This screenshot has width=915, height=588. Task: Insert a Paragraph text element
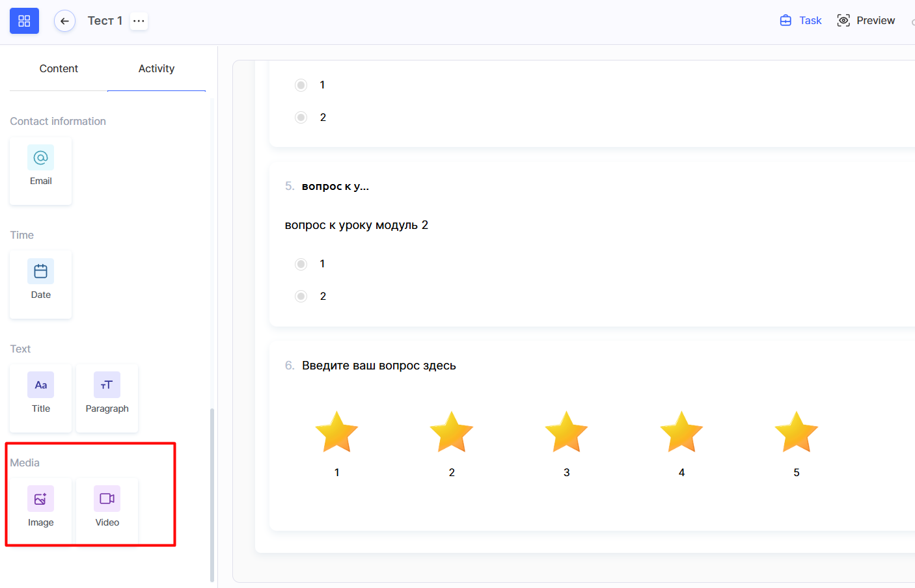[x=107, y=398]
